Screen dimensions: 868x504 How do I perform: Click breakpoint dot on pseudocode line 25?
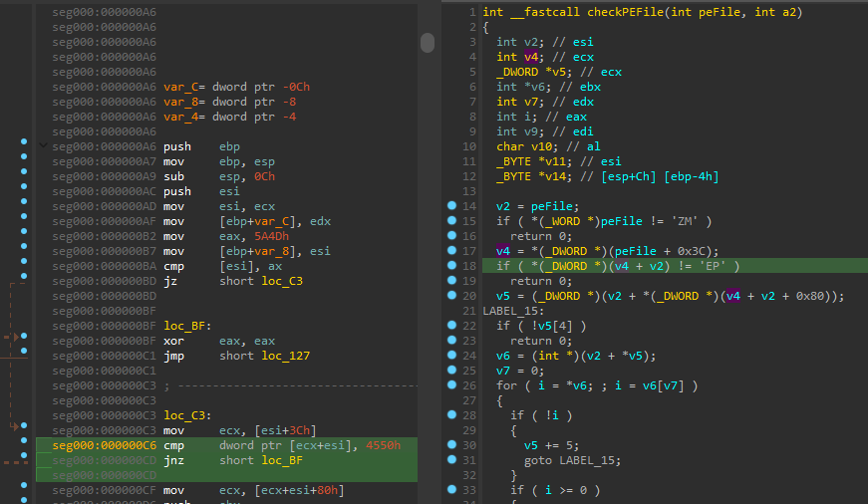point(451,371)
